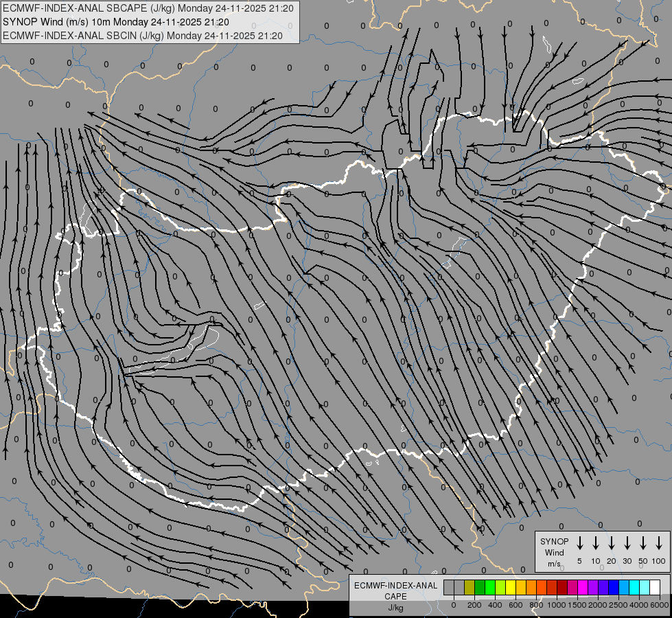Click the 'SYNOP' label in the wind legend
Image resolution: width=672 pixels, height=618 pixels.
click(554, 542)
